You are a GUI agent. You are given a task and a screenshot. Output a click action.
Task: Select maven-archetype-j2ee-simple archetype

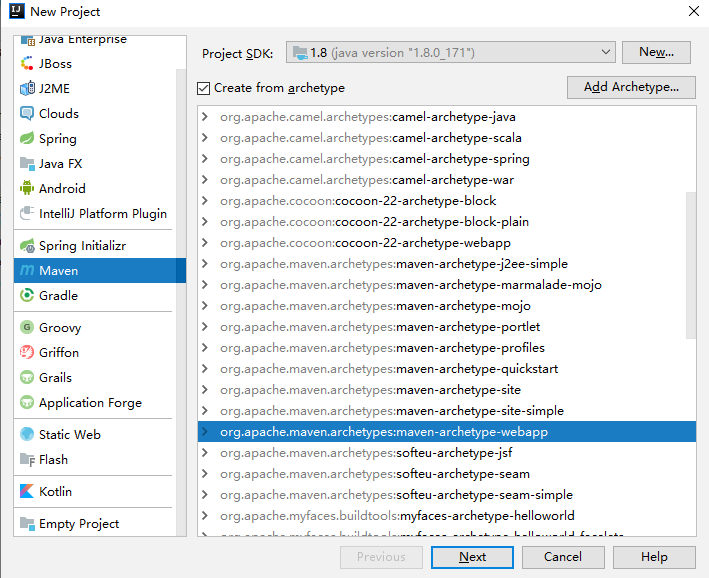(x=447, y=264)
